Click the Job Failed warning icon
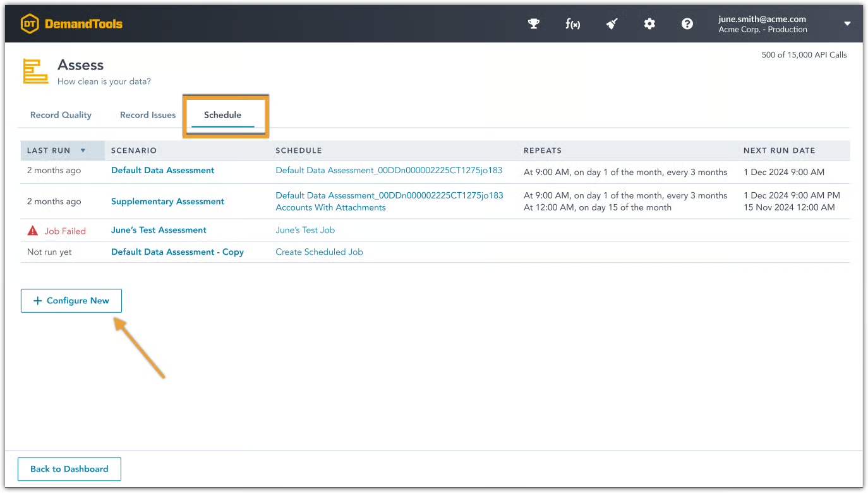 pyautogui.click(x=33, y=231)
